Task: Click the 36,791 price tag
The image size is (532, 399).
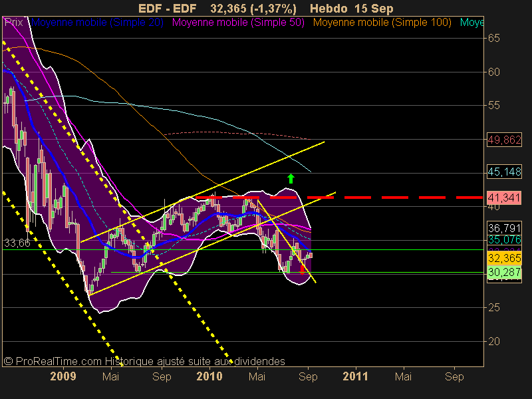Action: (x=504, y=228)
